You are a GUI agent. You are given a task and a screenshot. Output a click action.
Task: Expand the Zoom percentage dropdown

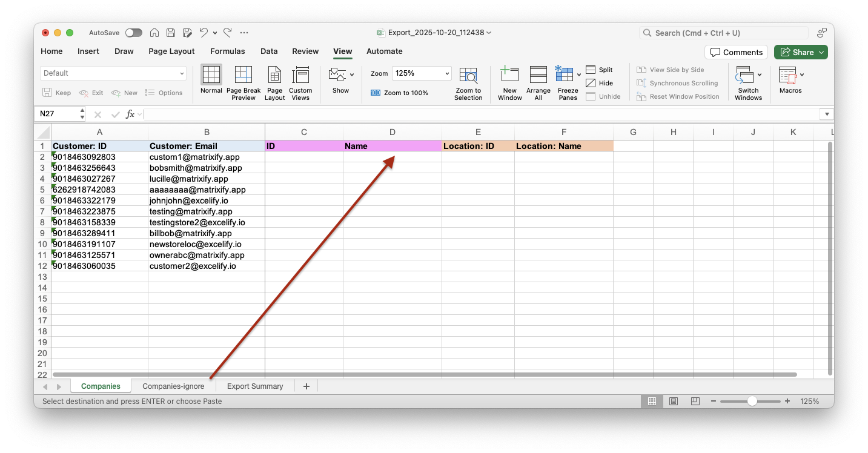pyautogui.click(x=448, y=73)
